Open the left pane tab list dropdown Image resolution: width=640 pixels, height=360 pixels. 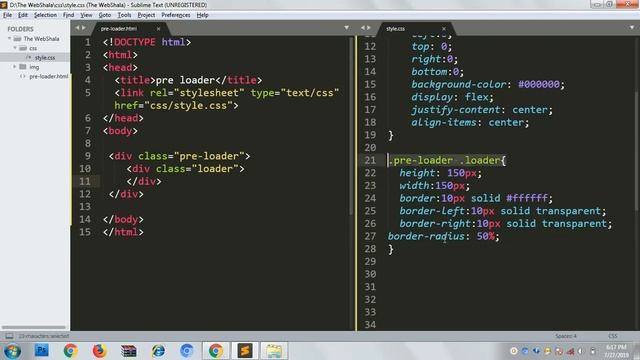(347, 28)
